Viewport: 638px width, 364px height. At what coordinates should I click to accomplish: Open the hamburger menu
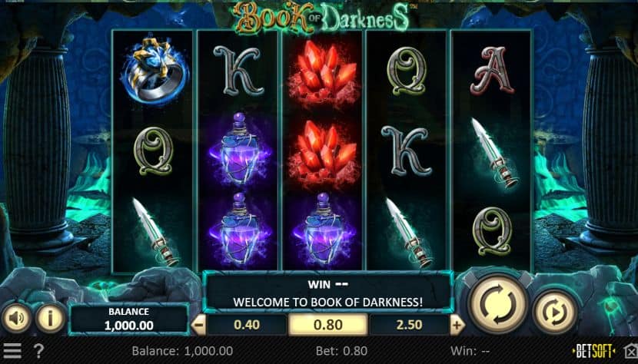point(12,351)
